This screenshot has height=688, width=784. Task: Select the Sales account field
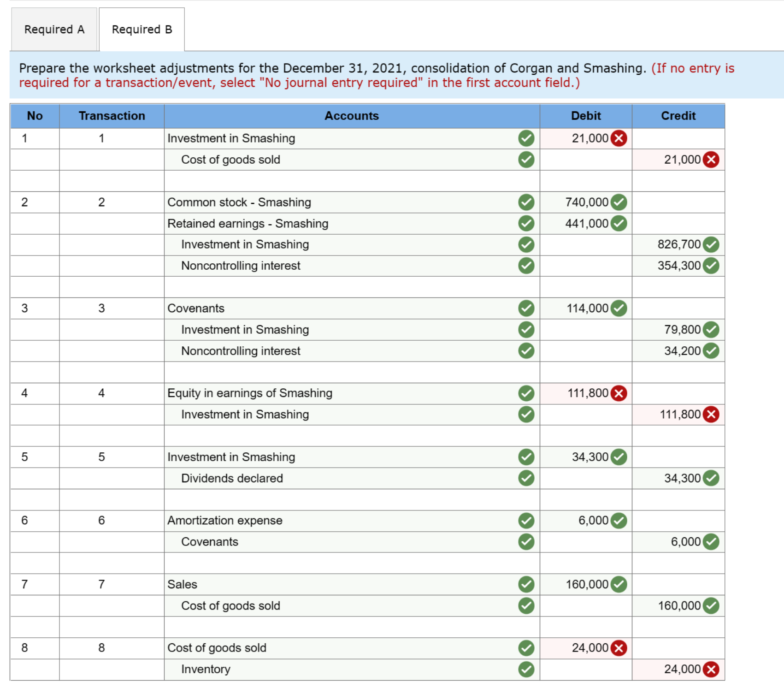click(352, 584)
